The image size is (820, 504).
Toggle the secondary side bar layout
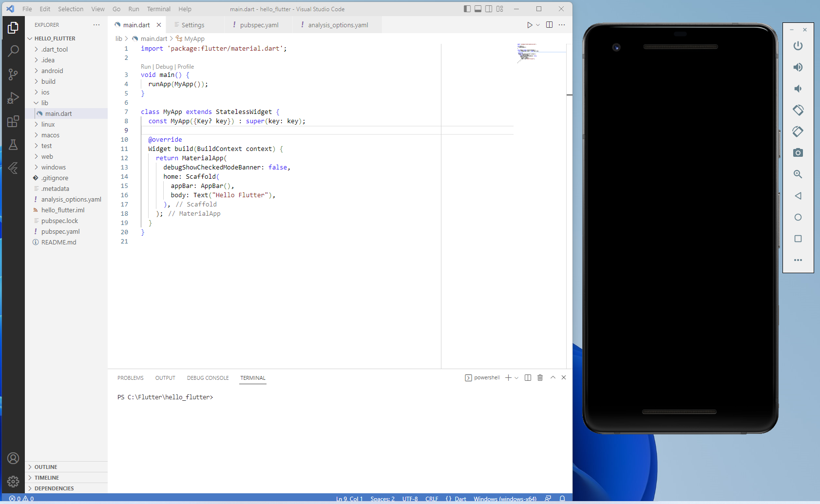pyautogui.click(x=489, y=9)
